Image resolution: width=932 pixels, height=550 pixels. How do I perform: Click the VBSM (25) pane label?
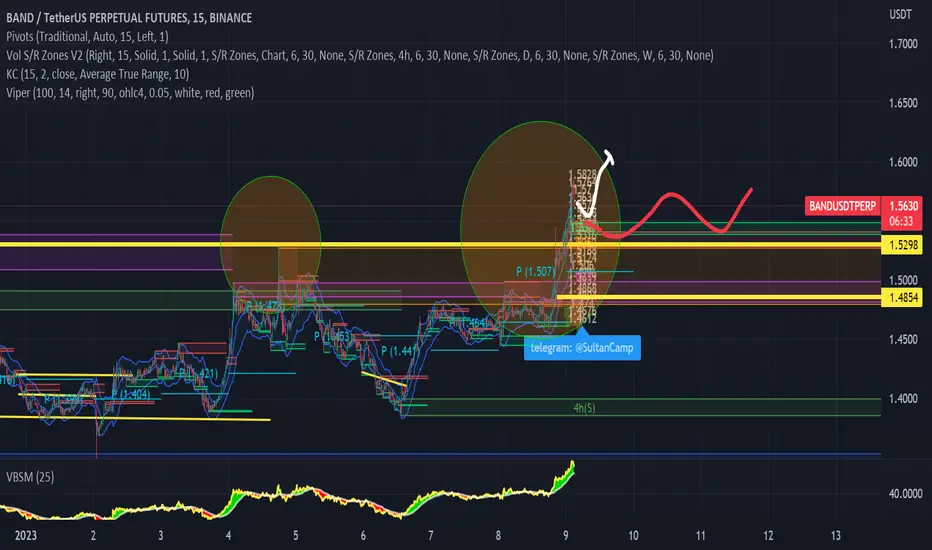point(30,477)
